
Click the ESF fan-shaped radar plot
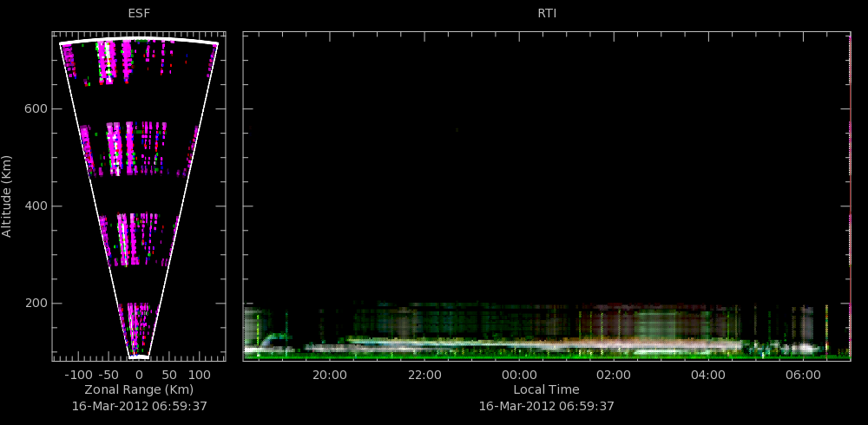coord(139,196)
